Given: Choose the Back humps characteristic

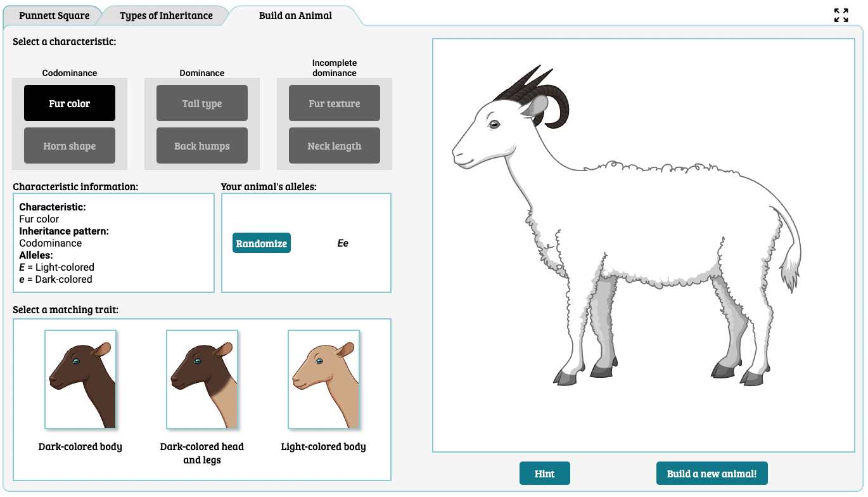Looking at the screenshot, I should tap(202, 146).
